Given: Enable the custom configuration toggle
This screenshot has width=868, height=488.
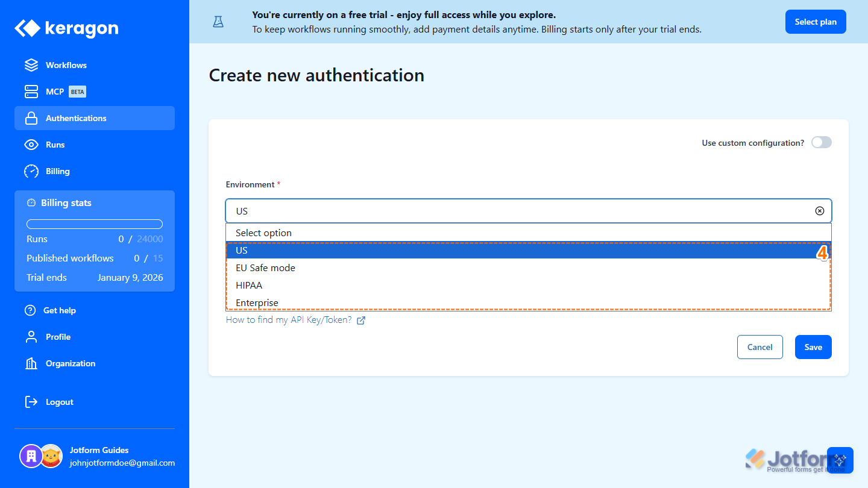Looking at the screenshot, I should (x=821, y=142).
